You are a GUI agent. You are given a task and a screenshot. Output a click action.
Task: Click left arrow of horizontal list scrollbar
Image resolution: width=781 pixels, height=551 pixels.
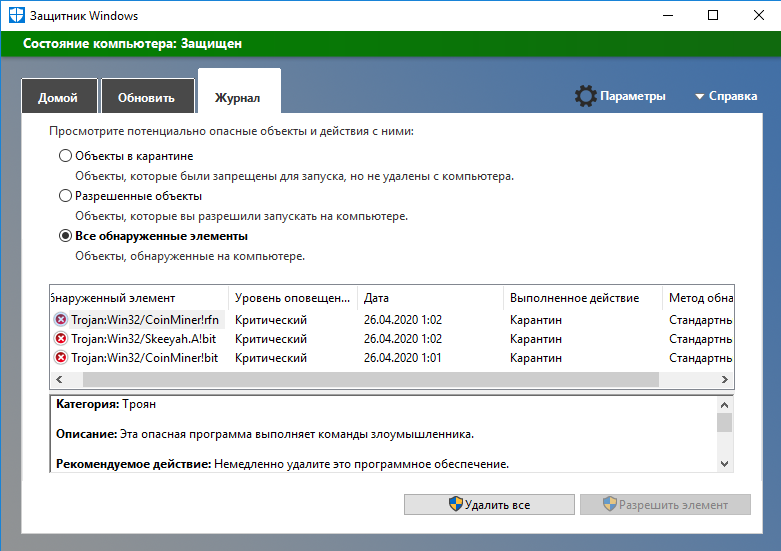point(59,380)
